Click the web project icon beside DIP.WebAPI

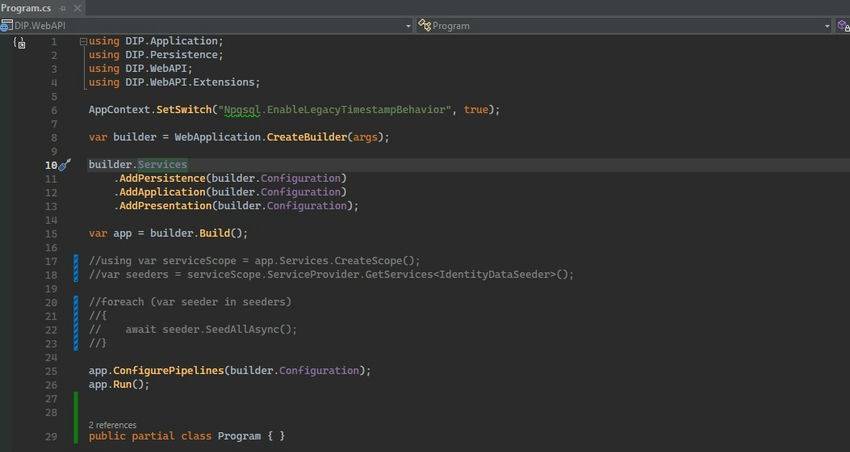click(6, 25)
